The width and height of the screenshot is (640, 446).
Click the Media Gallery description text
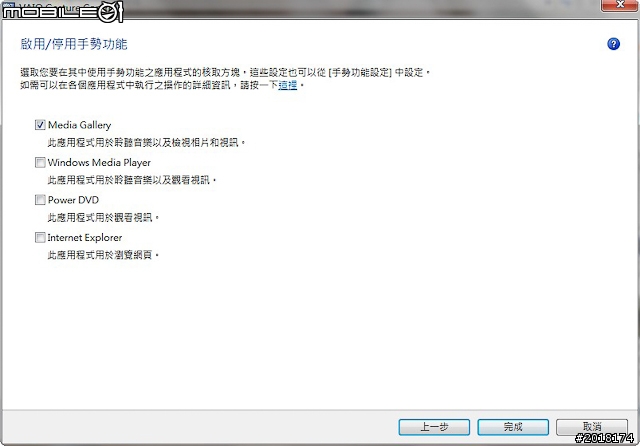point(146,142)
